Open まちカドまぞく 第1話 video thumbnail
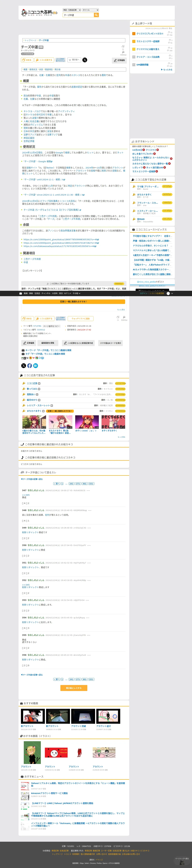192x868 pixels. tap(61, 422)
